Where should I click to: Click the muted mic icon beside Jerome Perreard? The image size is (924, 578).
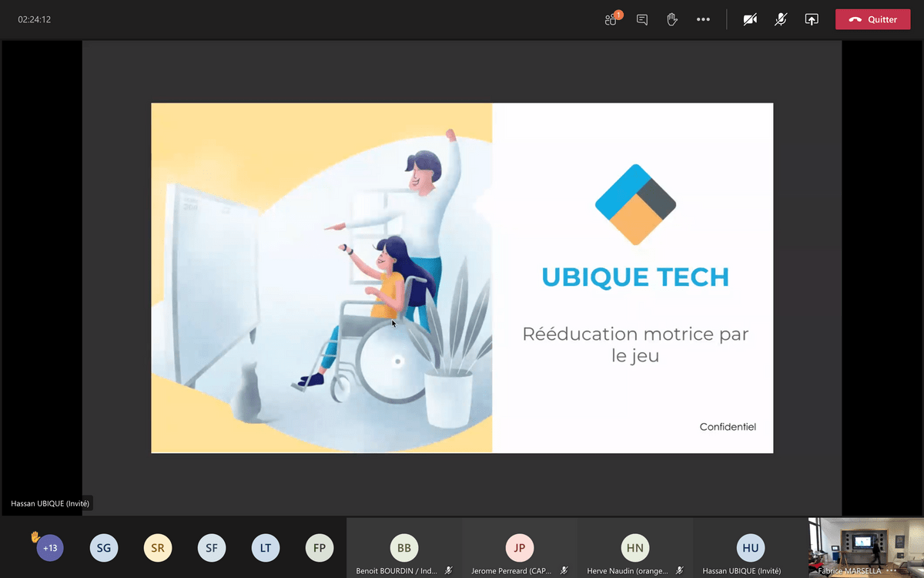pyautogui.click(x=564, y=571)
